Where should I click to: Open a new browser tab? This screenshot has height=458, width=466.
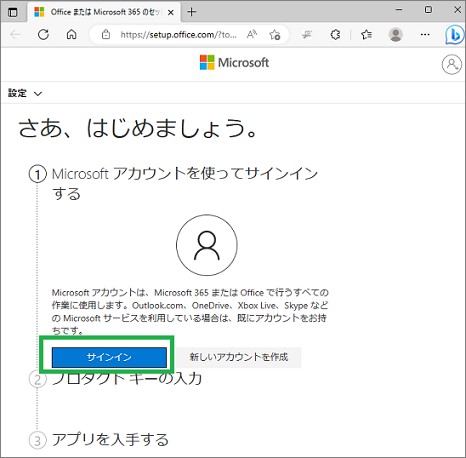click(192, 12)
